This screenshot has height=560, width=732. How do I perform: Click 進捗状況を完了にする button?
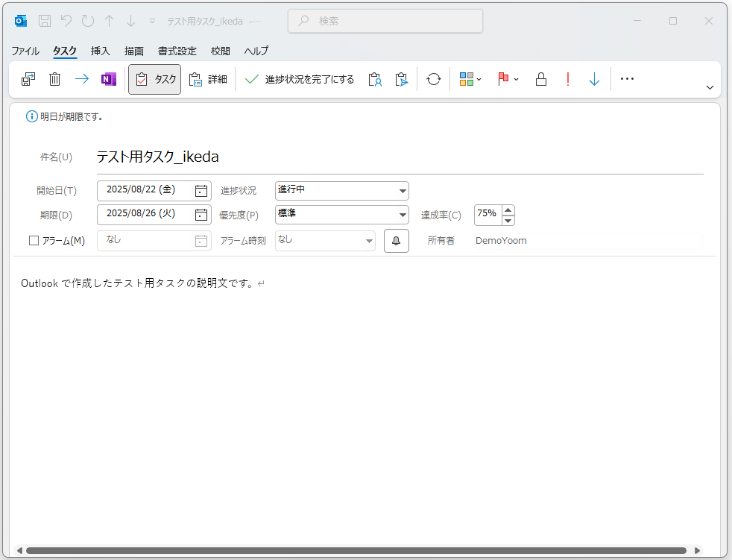[x=300, y=79]
